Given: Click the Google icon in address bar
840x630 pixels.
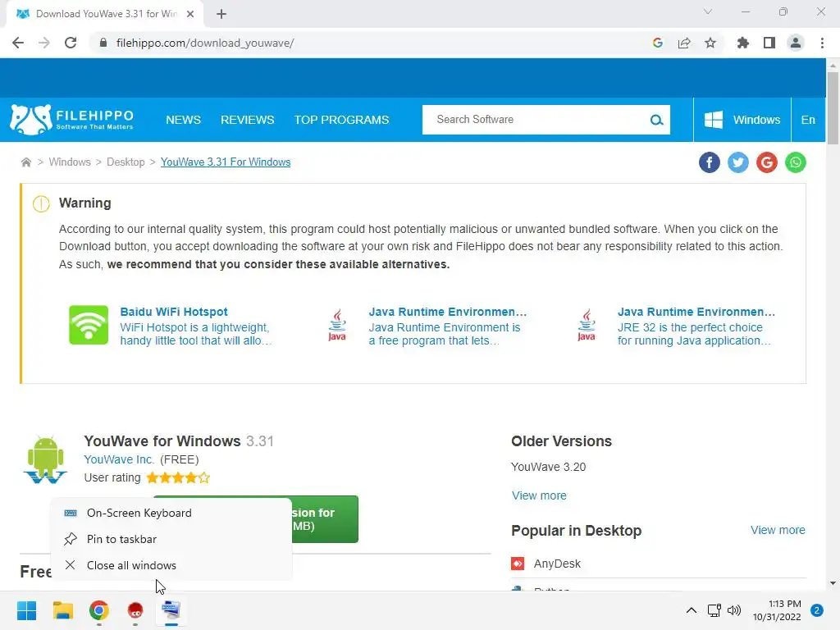Looking at the screenshot, I should (x=658, y=43).
